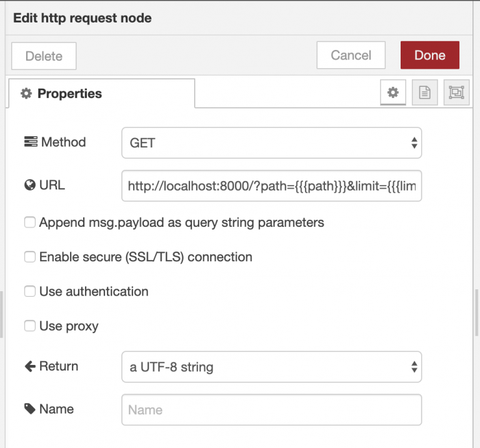480x448 pixels.
Task: Cancel editing the http request node
Action: [351, 56]
